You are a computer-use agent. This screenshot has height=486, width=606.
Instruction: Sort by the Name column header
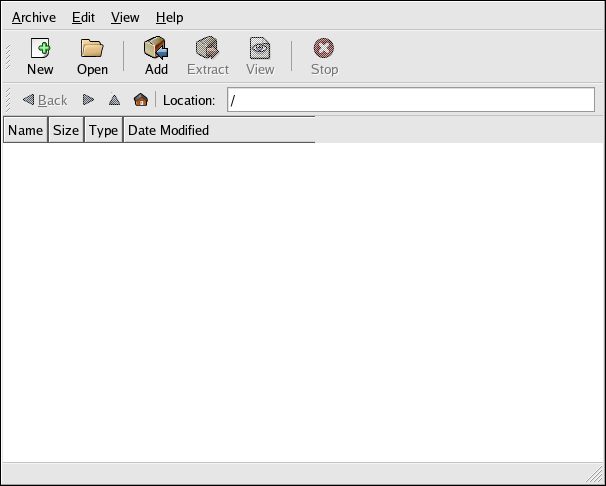coord(26,130)
